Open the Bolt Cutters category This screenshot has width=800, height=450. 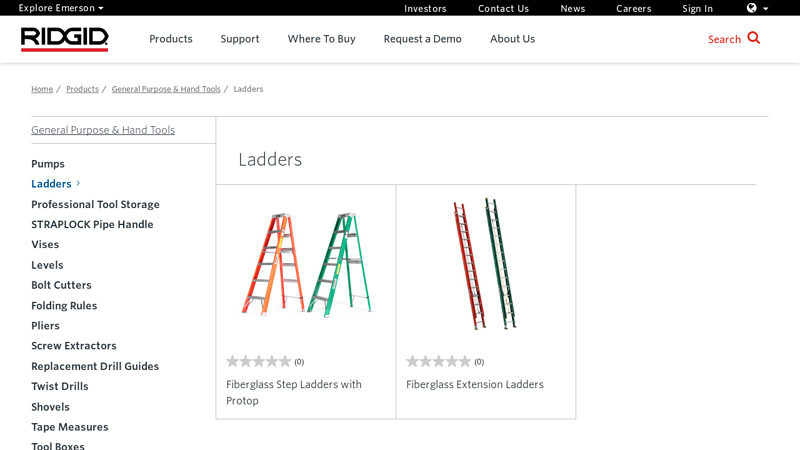[x=61, y=285]
